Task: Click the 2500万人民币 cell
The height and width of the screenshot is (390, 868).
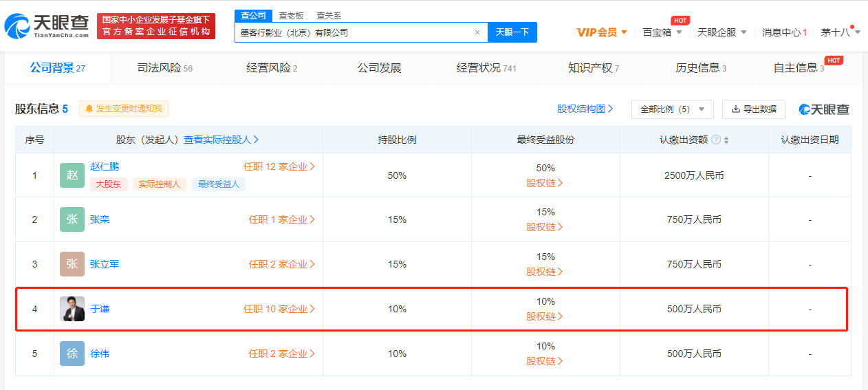Action: [x=694, y=175]
